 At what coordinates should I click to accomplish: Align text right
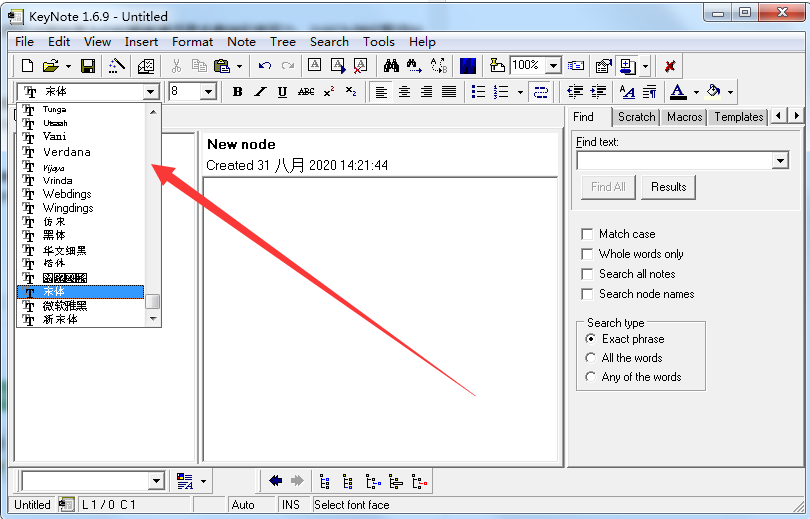click(x=426, y=92)
